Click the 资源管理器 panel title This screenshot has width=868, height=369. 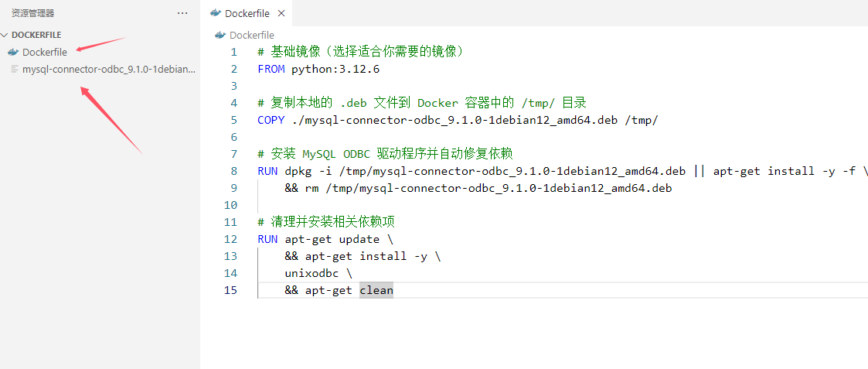(33, 13)
